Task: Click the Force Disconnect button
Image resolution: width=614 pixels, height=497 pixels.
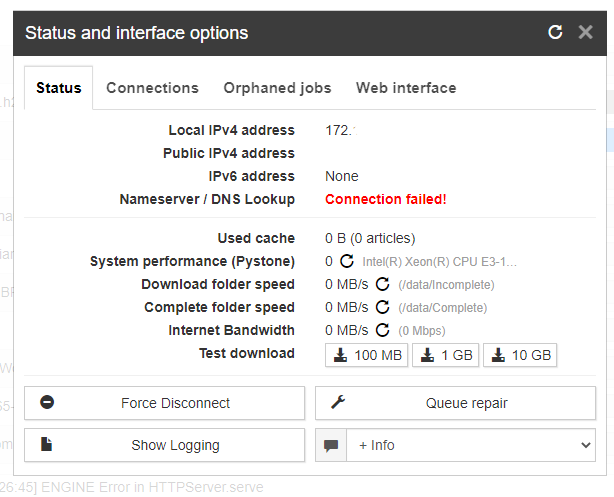Action: [x=164, y=403]
